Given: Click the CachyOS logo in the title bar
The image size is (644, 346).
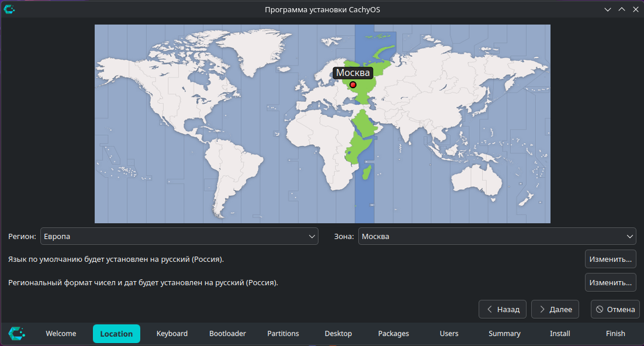Looking at the screenshot, I should 9,9.
